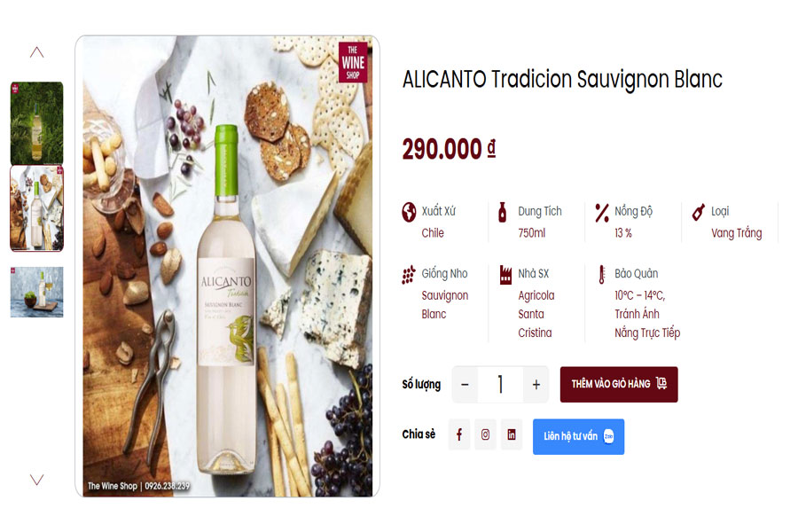Image resolution: width=798 pixels, height=532 pixels.
Task: Open the main ALICANTO product image
Action: [x=228, y=266]
